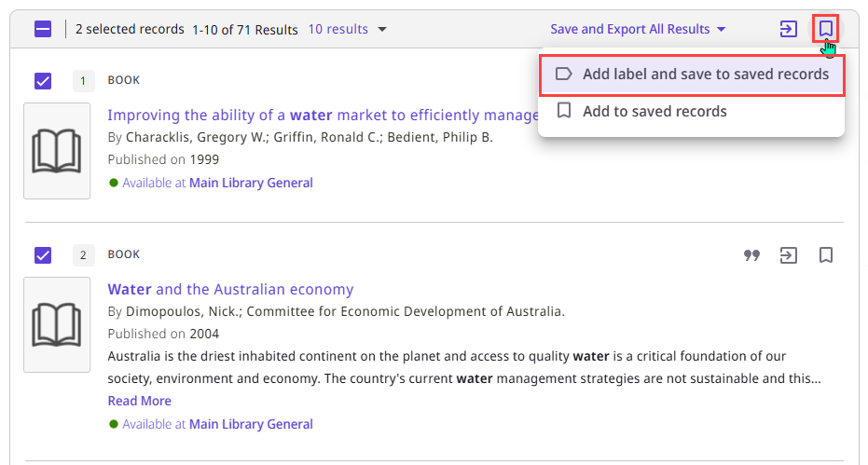
Task: Click Read More under record 2 description
Action: click(140, 401)
